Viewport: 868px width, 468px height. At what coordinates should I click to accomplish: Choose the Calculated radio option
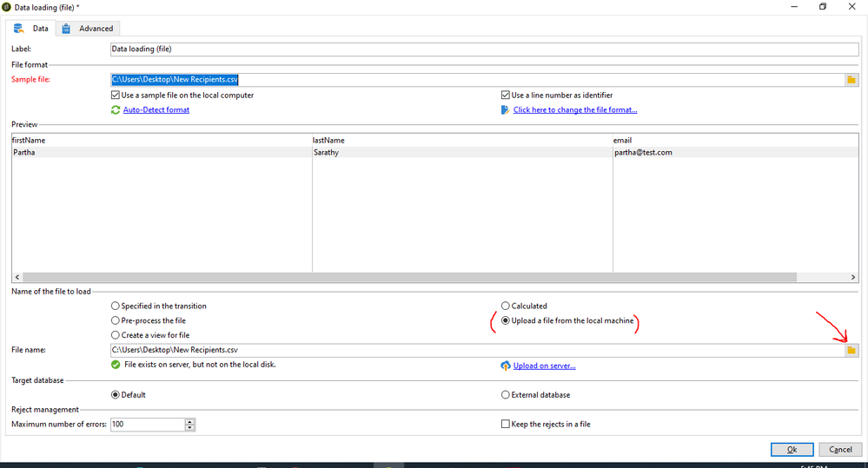coord(506,306)
